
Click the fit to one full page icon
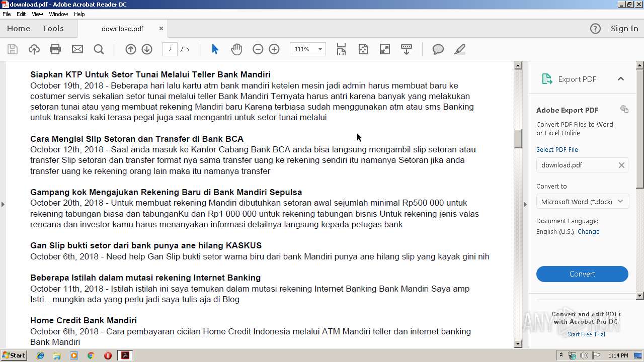click(x=363, y=49)
